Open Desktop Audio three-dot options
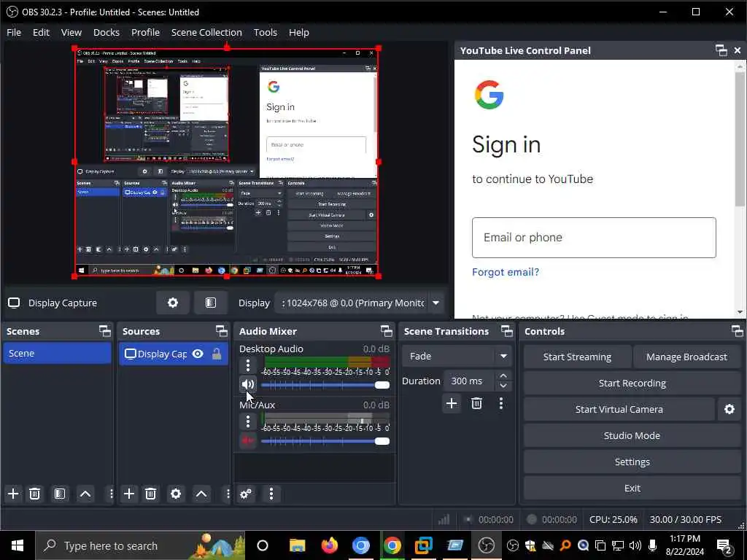This screenshot has height=560, width=747. (248, 365)
